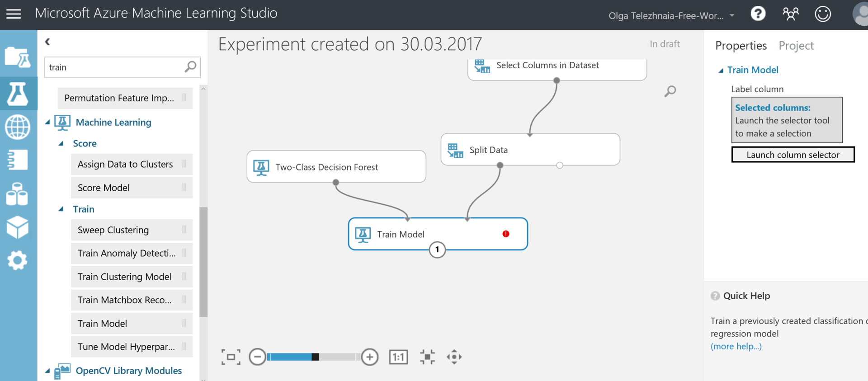This screenshot has width=868, height=381.
Task: Click the Select Columns in Dataset output port
Action: click(x=557, y=80)
